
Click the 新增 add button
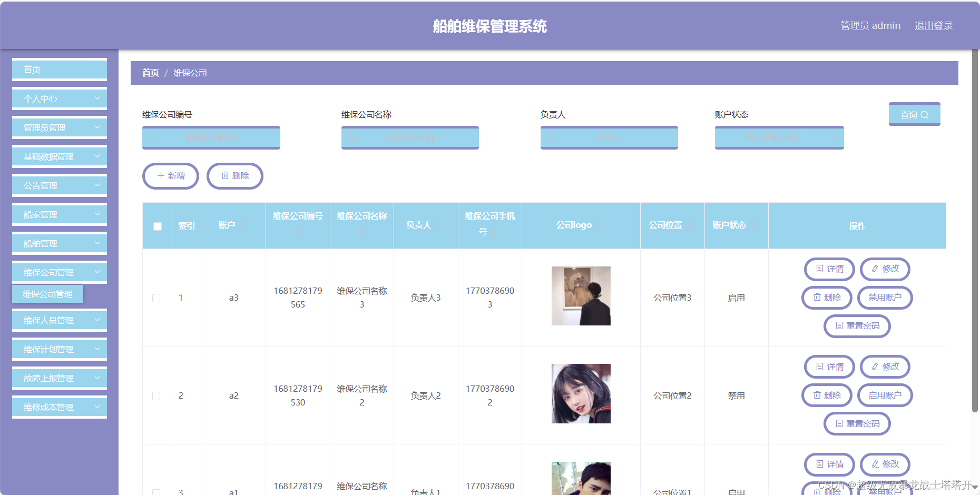pyautogui.click(x=171, y=176)
